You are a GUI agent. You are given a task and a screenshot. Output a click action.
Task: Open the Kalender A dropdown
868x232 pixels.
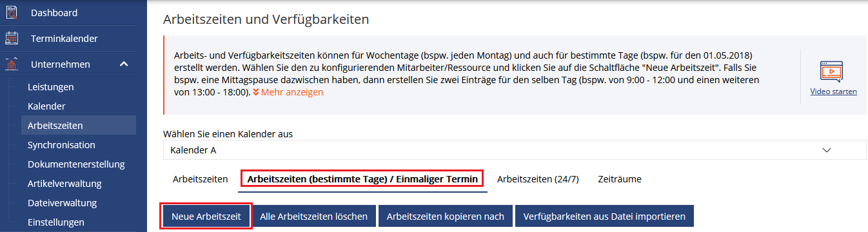coord(515,150)
